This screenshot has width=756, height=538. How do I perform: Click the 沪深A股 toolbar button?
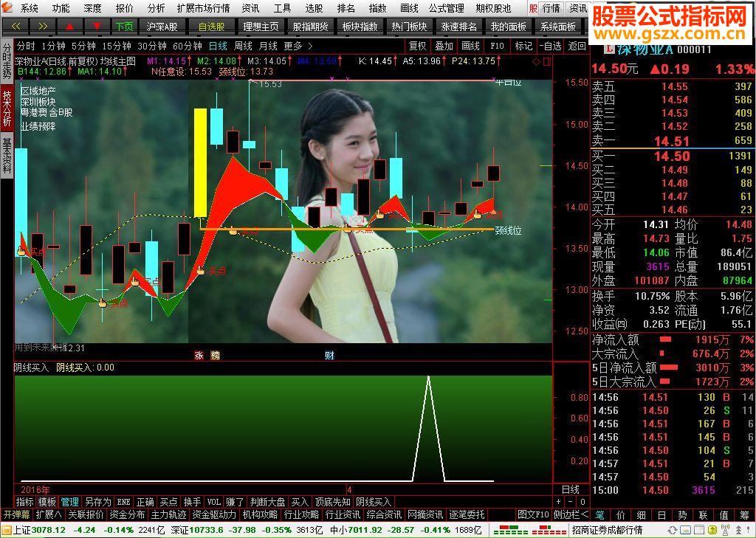click(x=162, y=27)
